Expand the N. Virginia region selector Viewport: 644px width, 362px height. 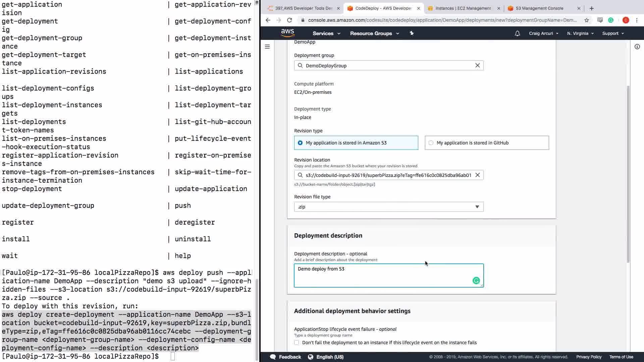pos(580,33)
